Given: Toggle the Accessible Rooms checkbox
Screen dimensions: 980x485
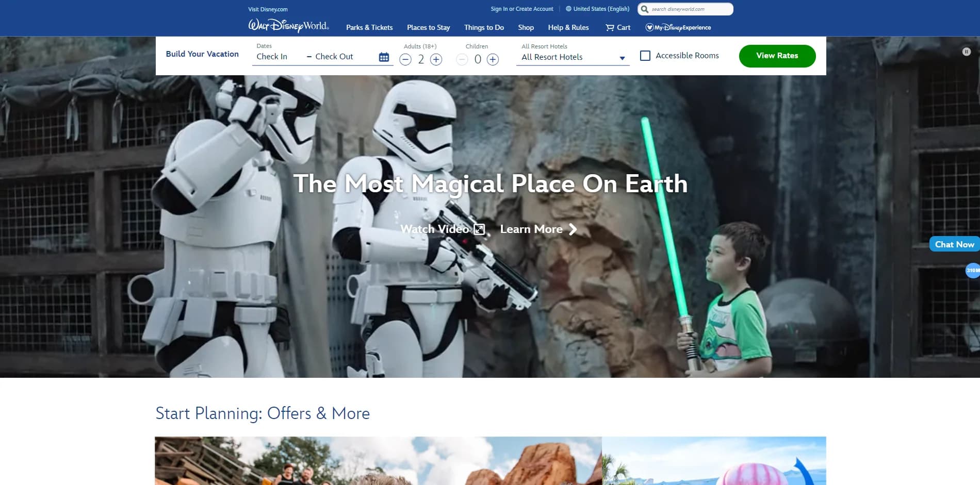Looking at the screenshot, I should (645, 55).
